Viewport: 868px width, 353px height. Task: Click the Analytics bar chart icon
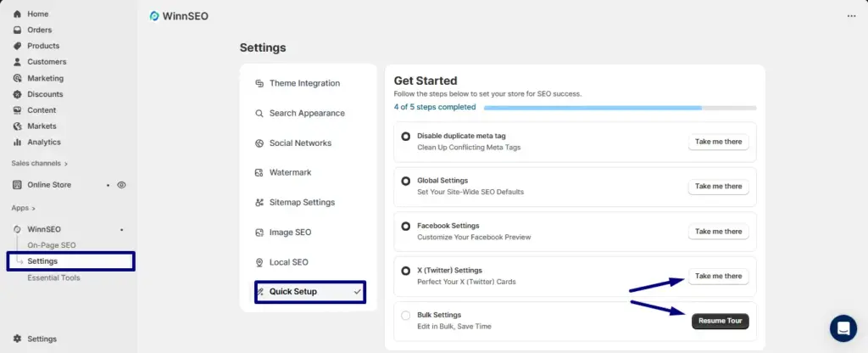pyautogui.click(x=17, y=142)
